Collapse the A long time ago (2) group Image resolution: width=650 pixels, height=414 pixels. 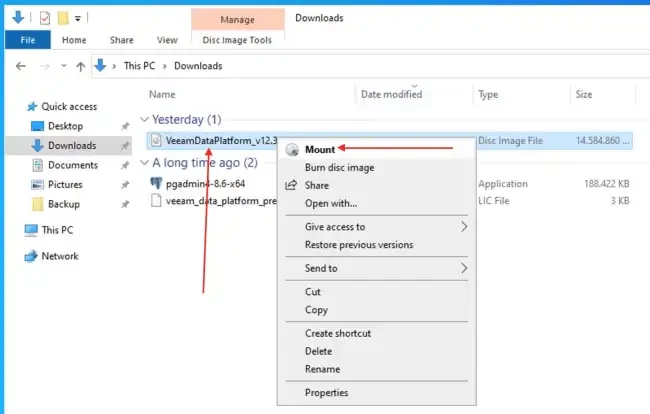(x=144, y=162)
